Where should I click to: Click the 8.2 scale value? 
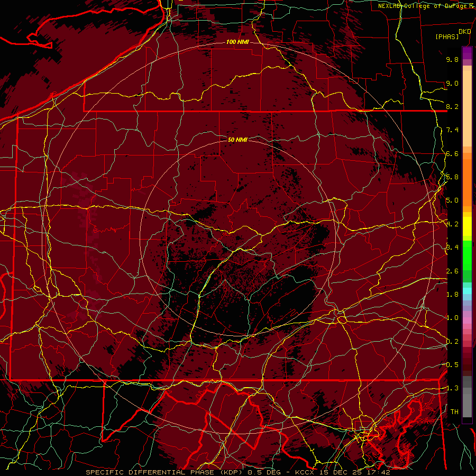452,106
